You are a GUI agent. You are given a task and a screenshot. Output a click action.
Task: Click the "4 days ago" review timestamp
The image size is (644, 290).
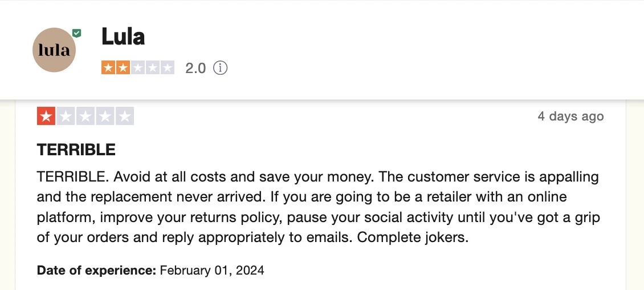click(x=571, y=116)
